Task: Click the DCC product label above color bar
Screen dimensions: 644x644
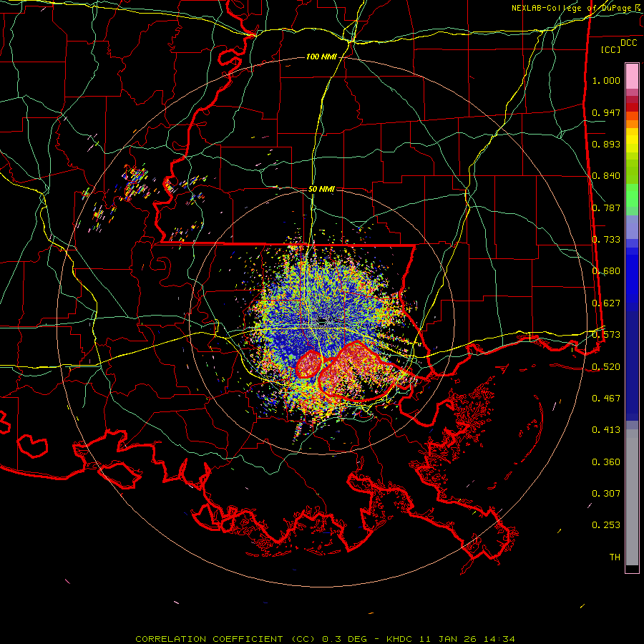Action: pyautogui.click(x=628, y=43)
